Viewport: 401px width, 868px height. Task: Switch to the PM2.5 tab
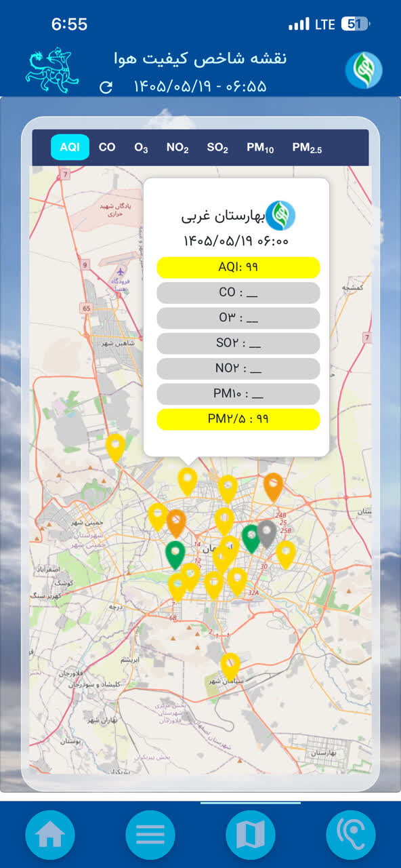click(307, 148)
